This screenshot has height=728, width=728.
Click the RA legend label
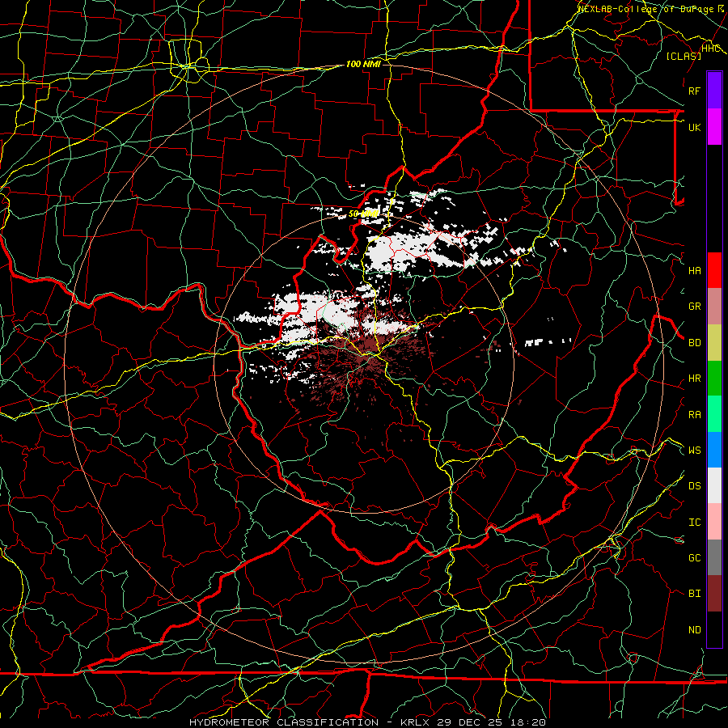coord(694,415)
